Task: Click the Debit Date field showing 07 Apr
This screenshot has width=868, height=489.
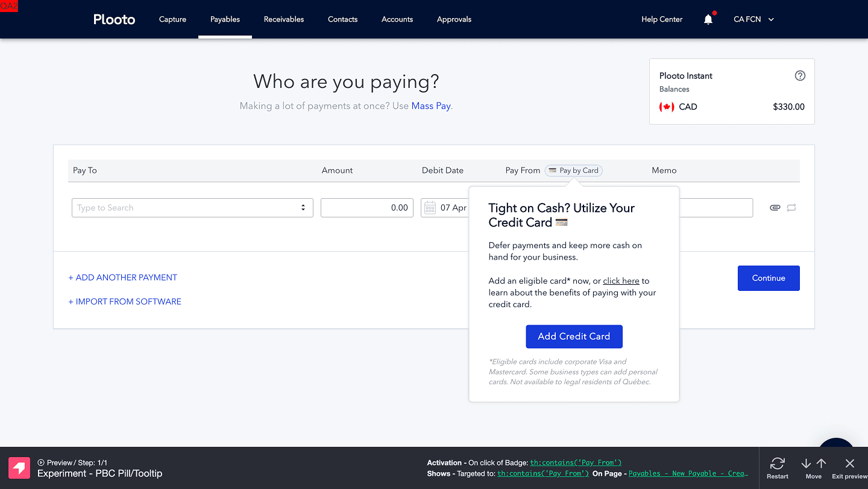Action: pyautogui.click(x=445, y=208)
